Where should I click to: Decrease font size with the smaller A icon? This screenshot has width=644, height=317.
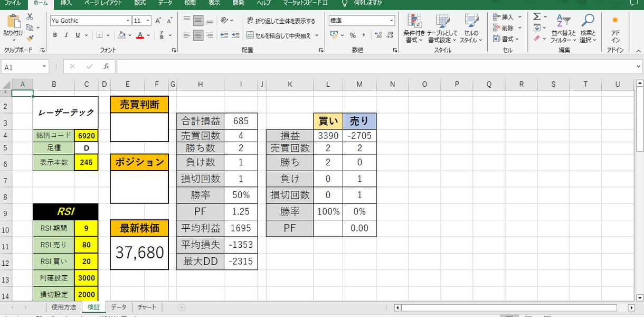click(x=170, y=21)
